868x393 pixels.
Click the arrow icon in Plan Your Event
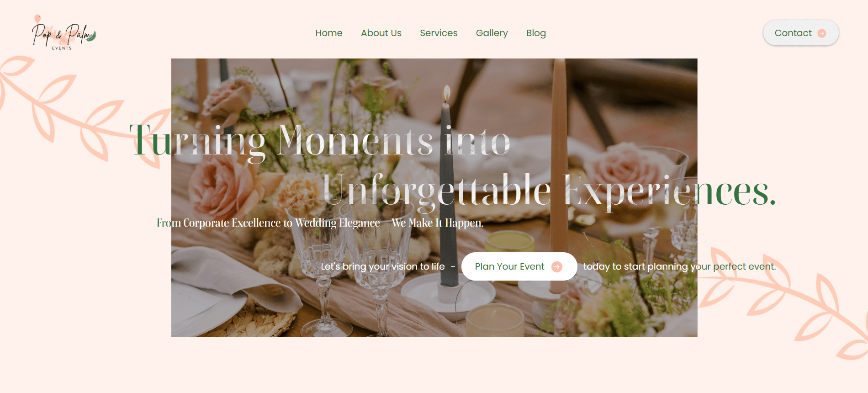point(557,267)
